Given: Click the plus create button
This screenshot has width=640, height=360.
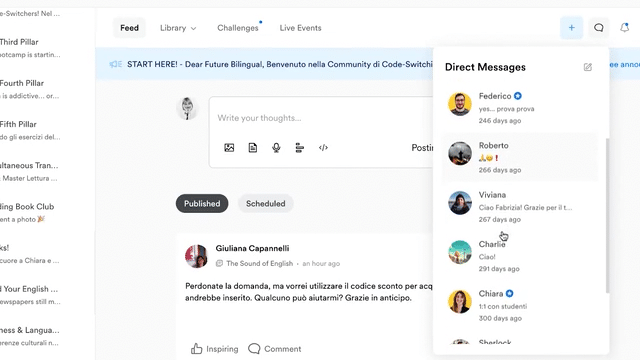Looking at the screenshot, I should pyautogui.click(x=571, y=28).
